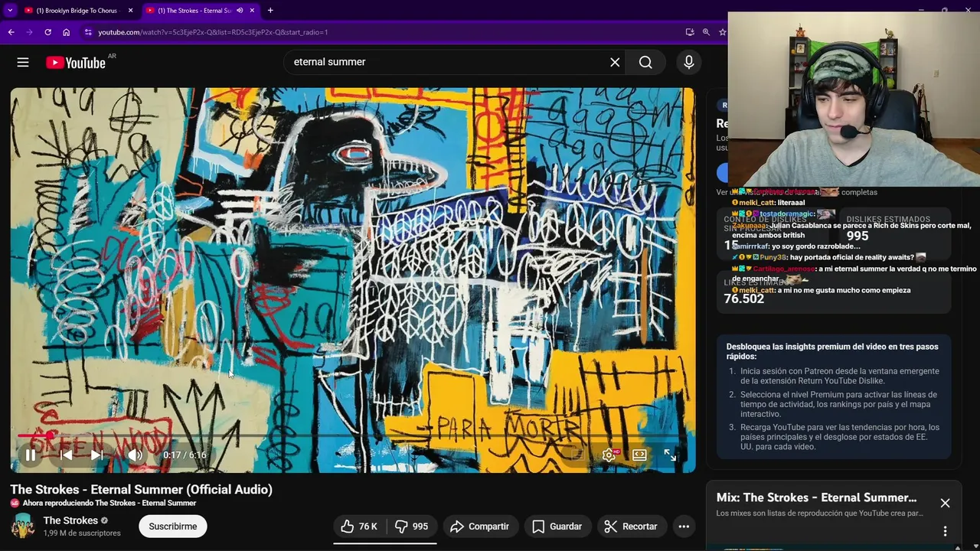Click the youtube.com address bar URL
The image size is (980, 551).
213,32
